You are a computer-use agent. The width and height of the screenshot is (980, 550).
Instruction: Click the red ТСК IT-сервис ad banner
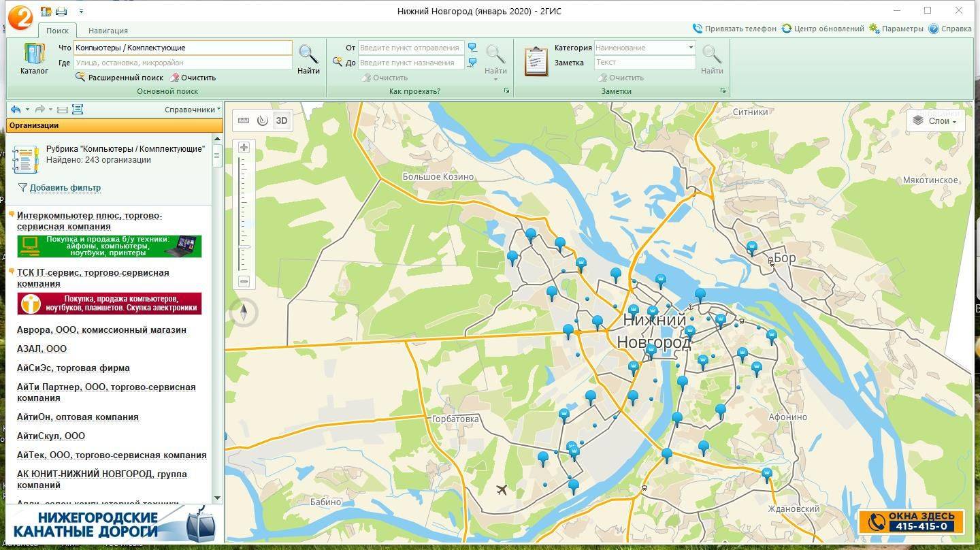(110, 304)
